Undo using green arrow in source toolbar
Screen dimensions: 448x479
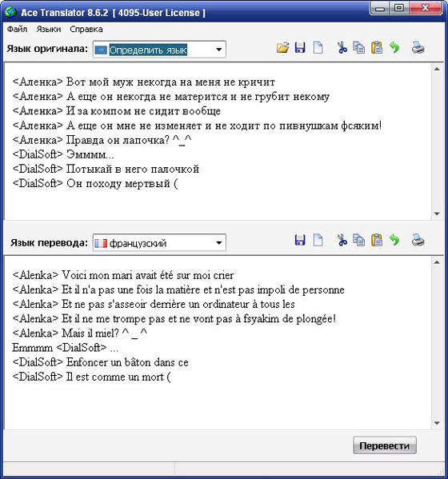(394, 48)
